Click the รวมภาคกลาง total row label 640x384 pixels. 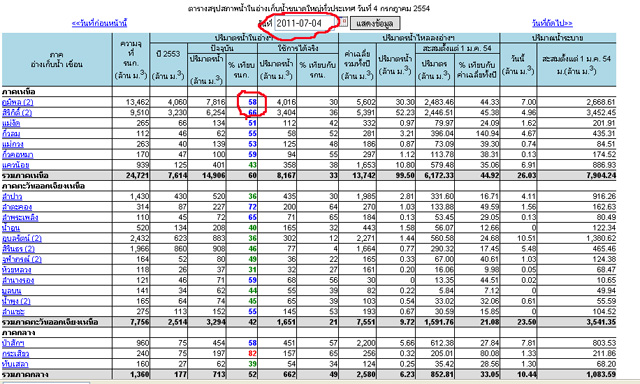25,374
